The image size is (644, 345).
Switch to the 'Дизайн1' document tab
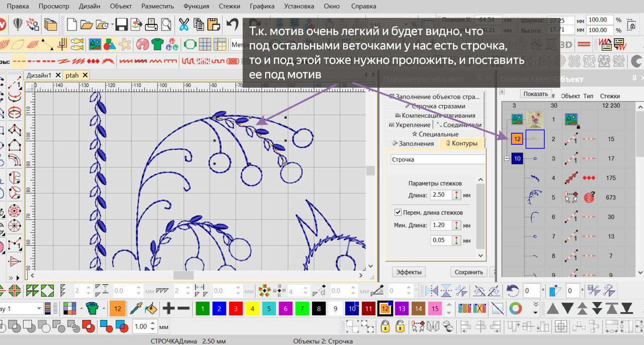[39, 75]
